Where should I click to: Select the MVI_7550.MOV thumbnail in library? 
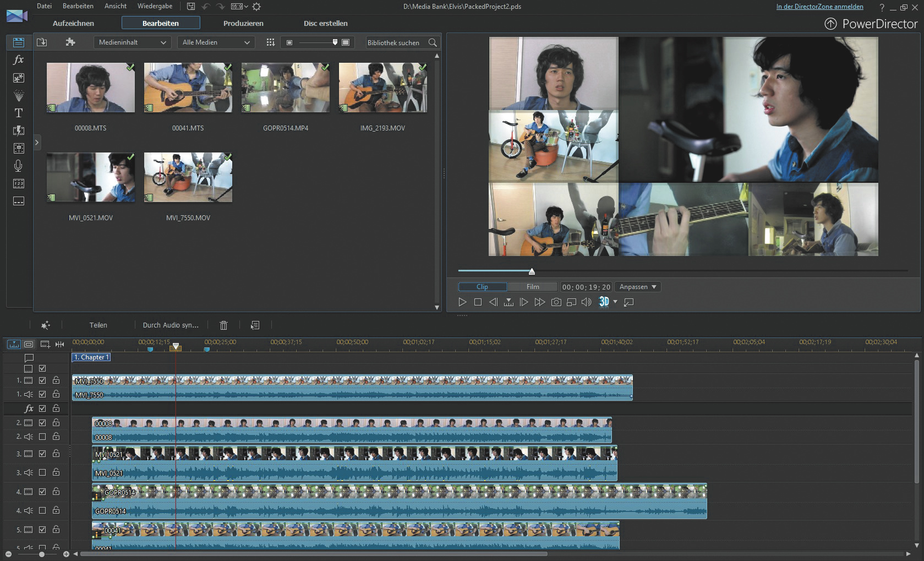[188, 178]
